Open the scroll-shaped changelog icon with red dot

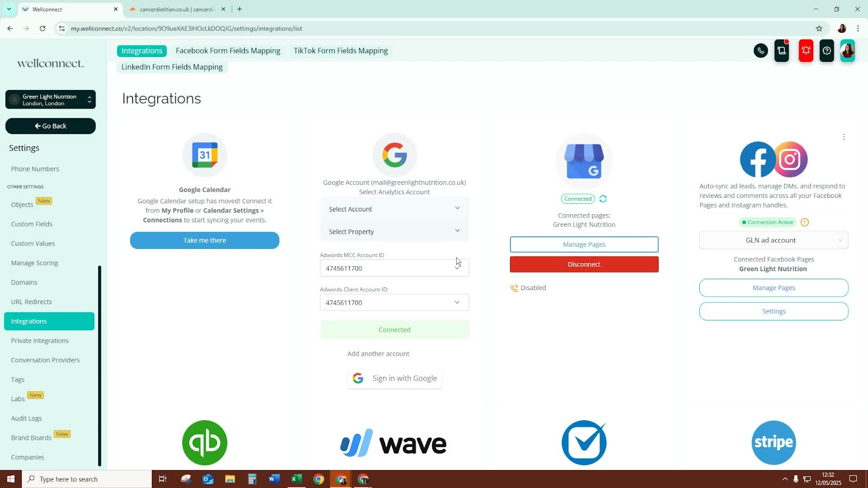[x=782, y=51]
